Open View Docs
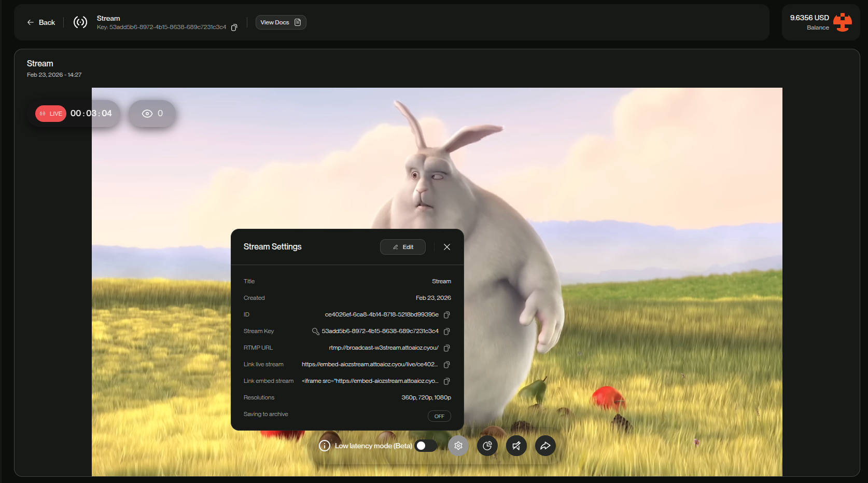This screenshot has height=483, width=868. 281,22
